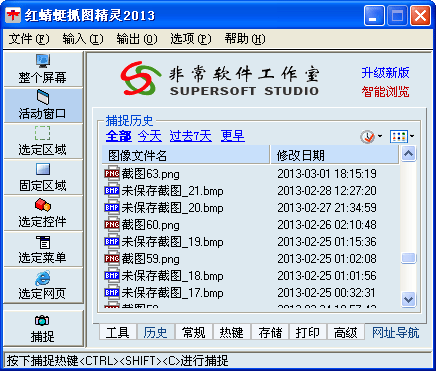Screen dimensions: 436x371
Task: Select the file 未保存截图_18.bmp
Action: 172,276
